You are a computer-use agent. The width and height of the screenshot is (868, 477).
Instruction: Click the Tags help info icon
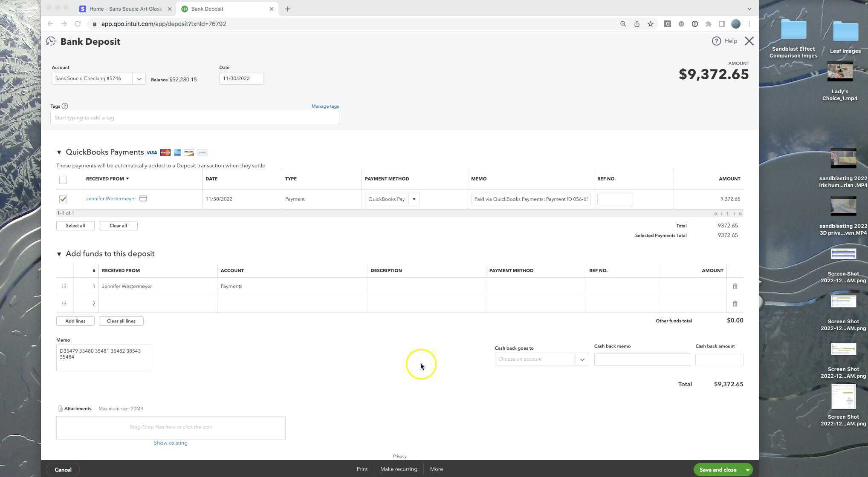tap(65, 106)
